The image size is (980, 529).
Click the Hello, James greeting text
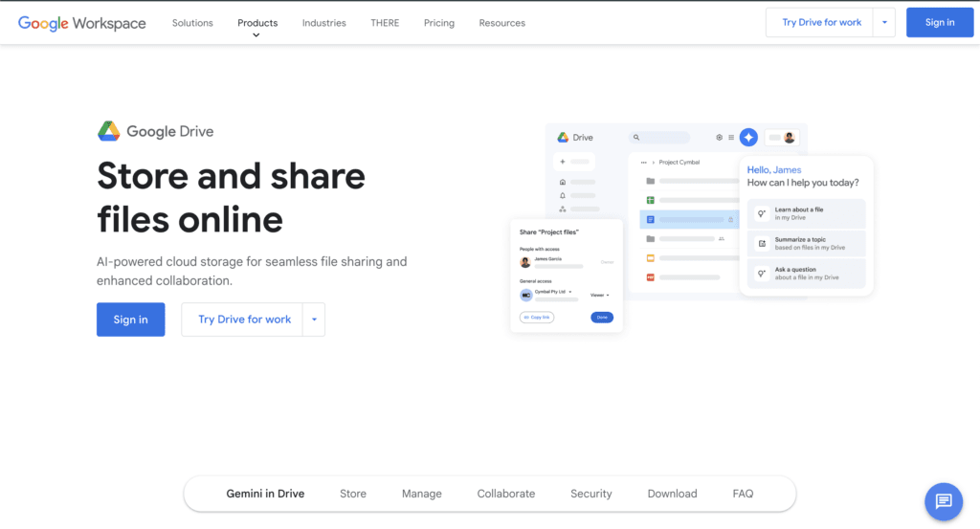coord(773,170)
